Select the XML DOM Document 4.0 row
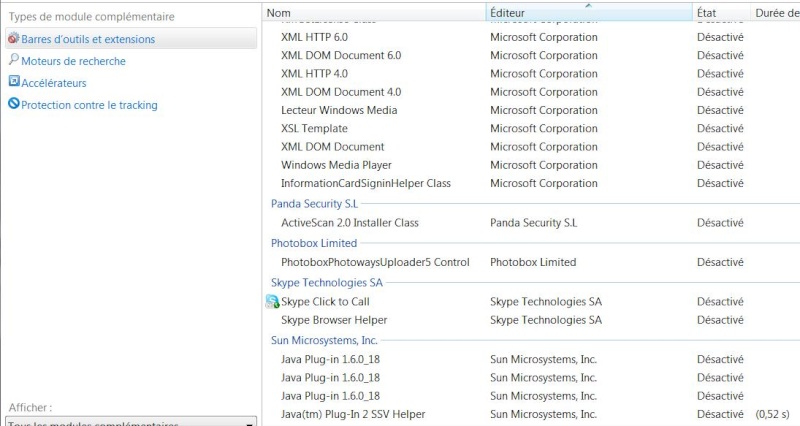The width and height of the screenshot is (800, 426). [531, 92]
